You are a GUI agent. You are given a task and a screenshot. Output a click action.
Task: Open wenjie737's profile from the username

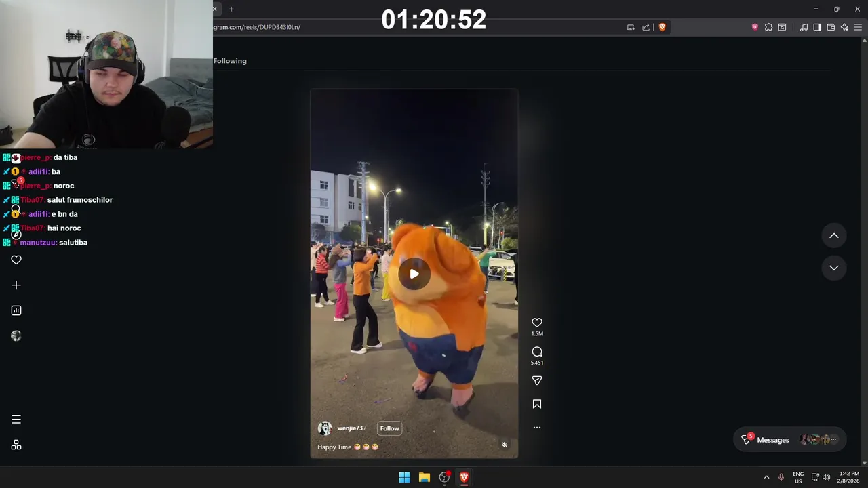(351, 428)
